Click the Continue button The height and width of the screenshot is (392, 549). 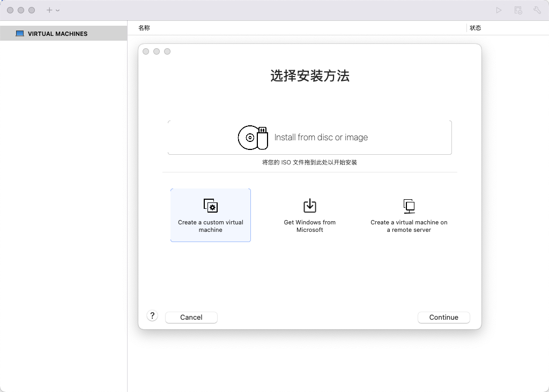443,317
